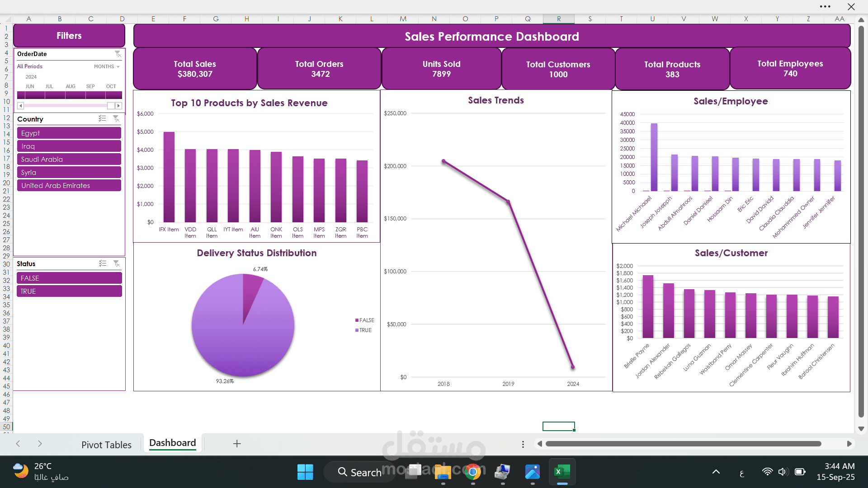Open Excel from the taskbar

click(x=562, y=472)
